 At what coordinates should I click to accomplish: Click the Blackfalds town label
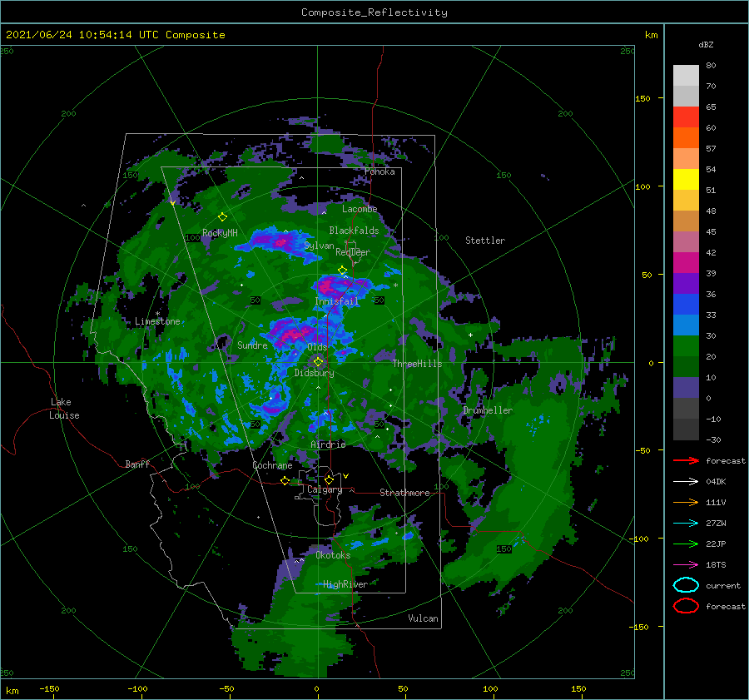(354, 231)
